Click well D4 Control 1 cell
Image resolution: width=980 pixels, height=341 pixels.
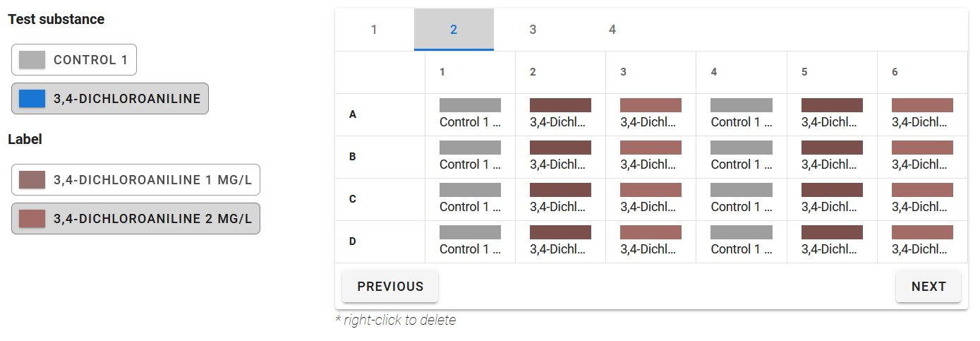click(x=741, y=241)
